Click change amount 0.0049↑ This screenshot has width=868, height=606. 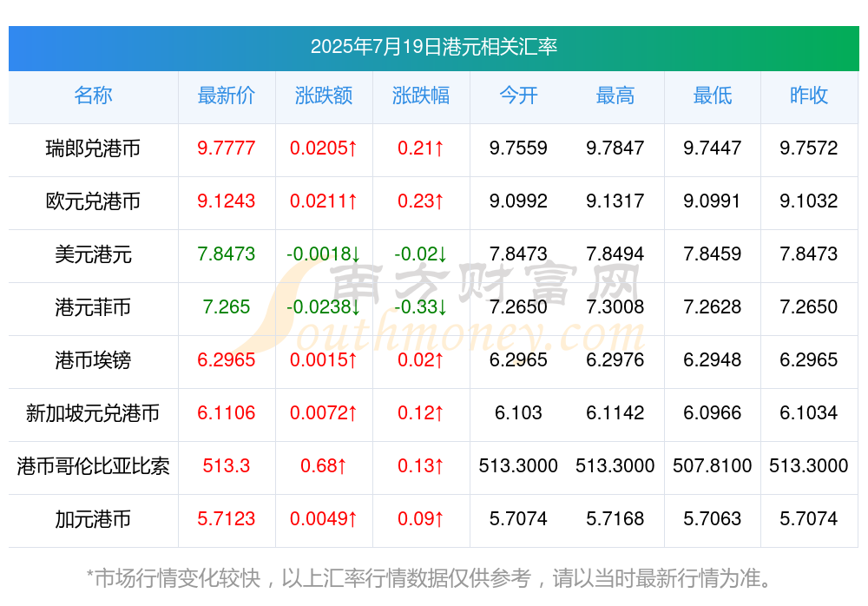pos(323,518)
